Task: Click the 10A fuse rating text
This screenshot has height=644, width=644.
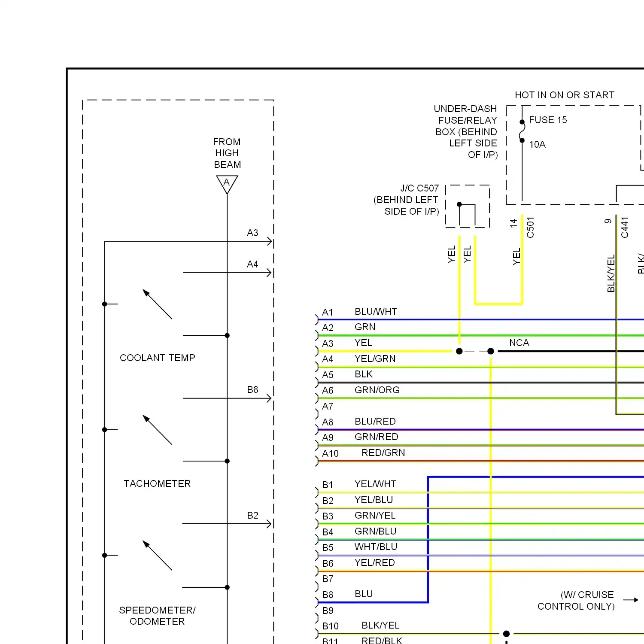Action: click(537, 144)
